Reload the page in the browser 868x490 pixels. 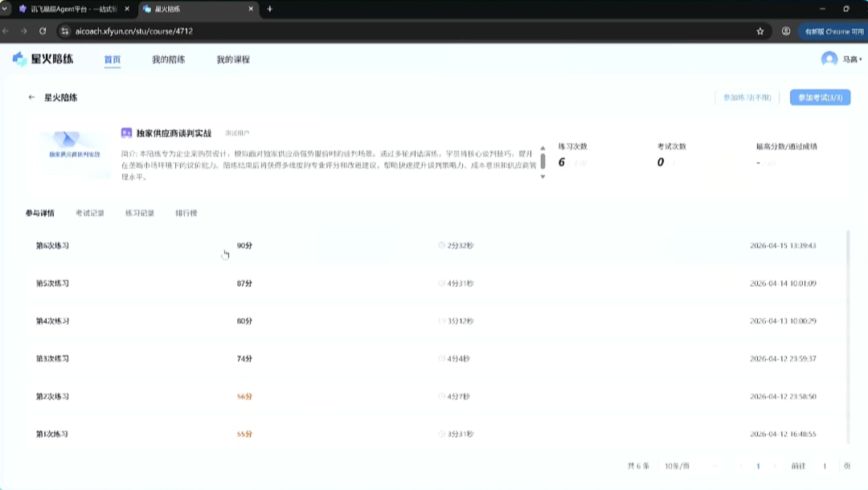tap(43, 31)
